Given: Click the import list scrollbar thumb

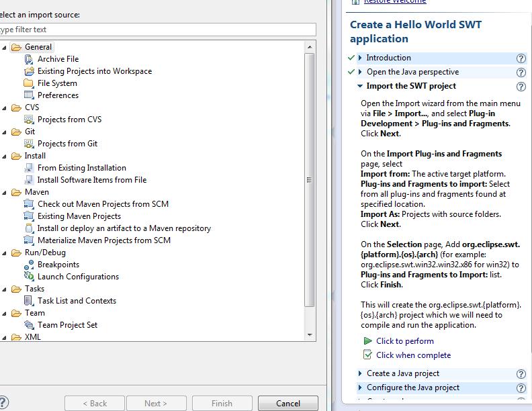Looking at the screenshot, I should coord(310,180).
